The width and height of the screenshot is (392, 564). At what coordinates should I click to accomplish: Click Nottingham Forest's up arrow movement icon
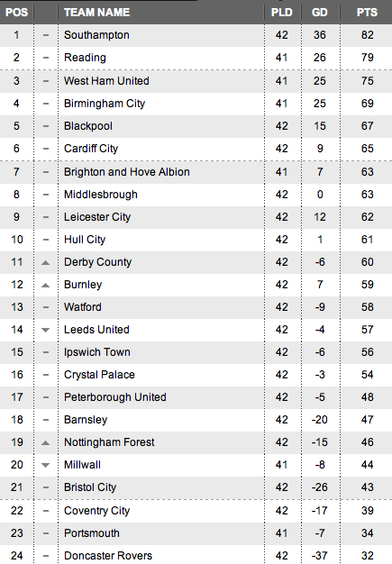coord(45,442)
